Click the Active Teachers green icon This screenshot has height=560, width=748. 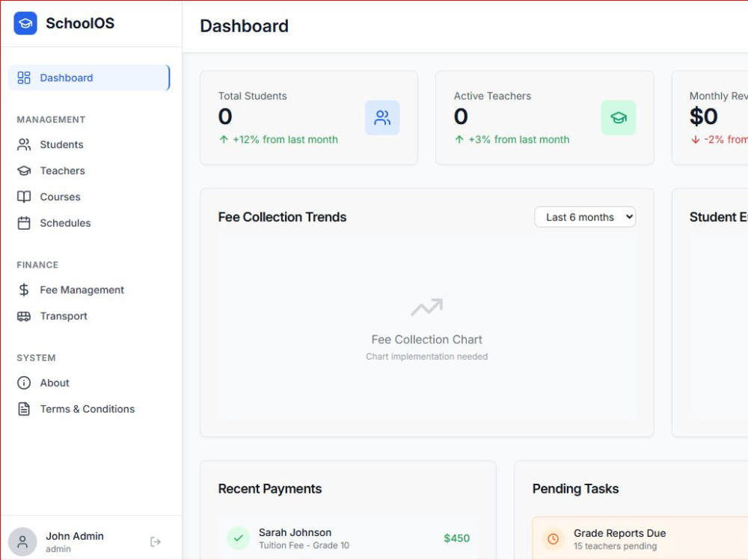618,117
